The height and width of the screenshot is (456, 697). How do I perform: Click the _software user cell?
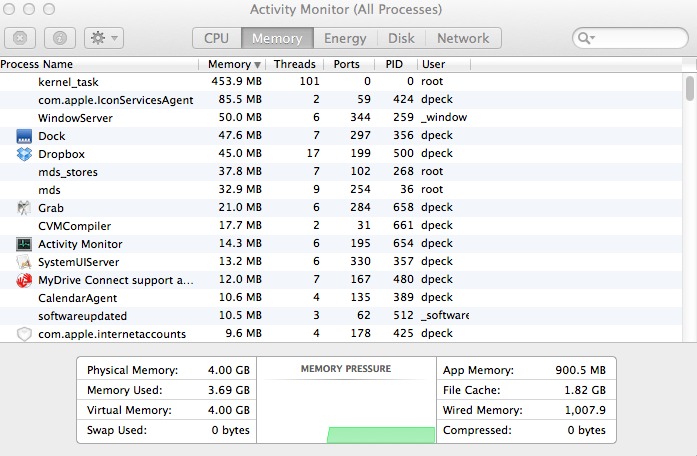tap(445, 315)
